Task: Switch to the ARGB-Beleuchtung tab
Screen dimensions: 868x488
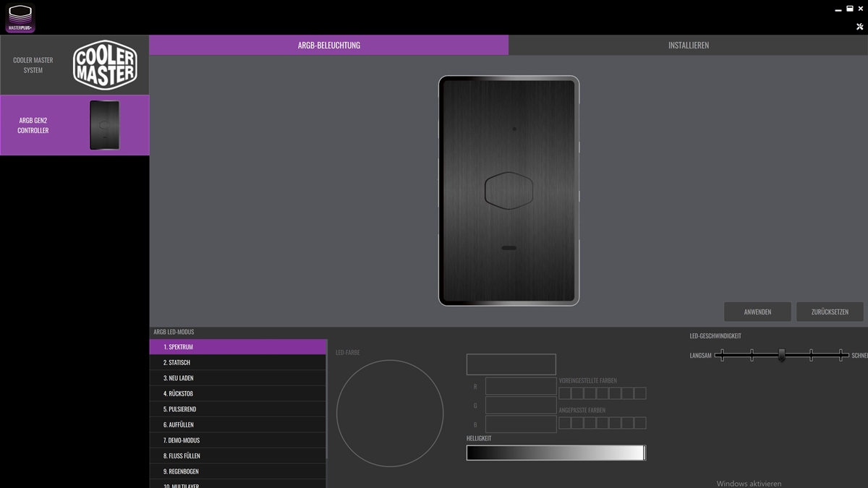Action: (329, 45)
